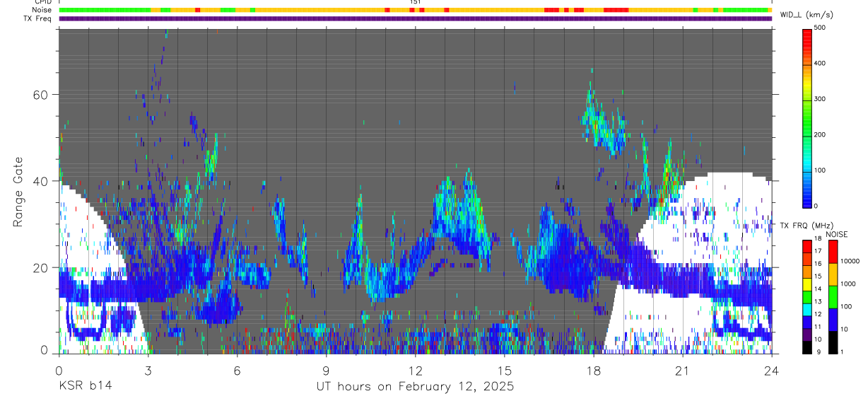Viewport: 868px width, 401px height.
Task: Click the '6' tick on the UT hours axis
Action: [x=237, y=370]
